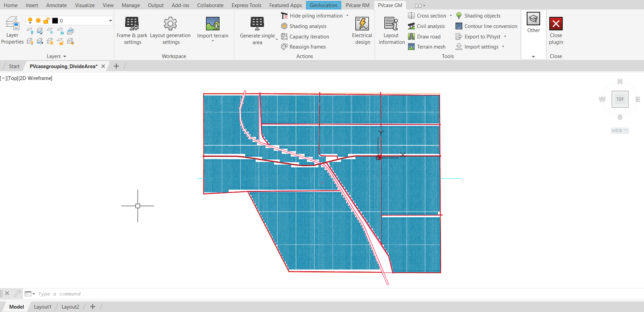
Task: Expand the Export to PVsyst dropdown
Action: [505, 36]
